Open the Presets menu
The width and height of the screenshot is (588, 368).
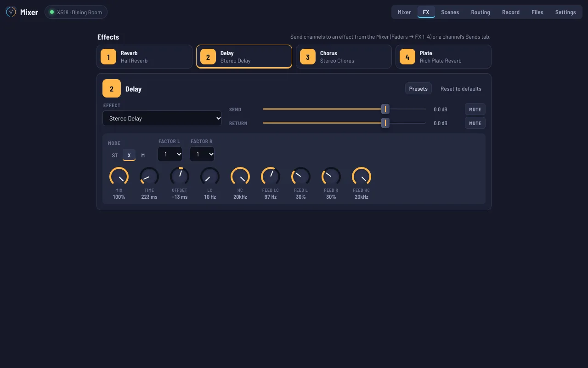418,89
